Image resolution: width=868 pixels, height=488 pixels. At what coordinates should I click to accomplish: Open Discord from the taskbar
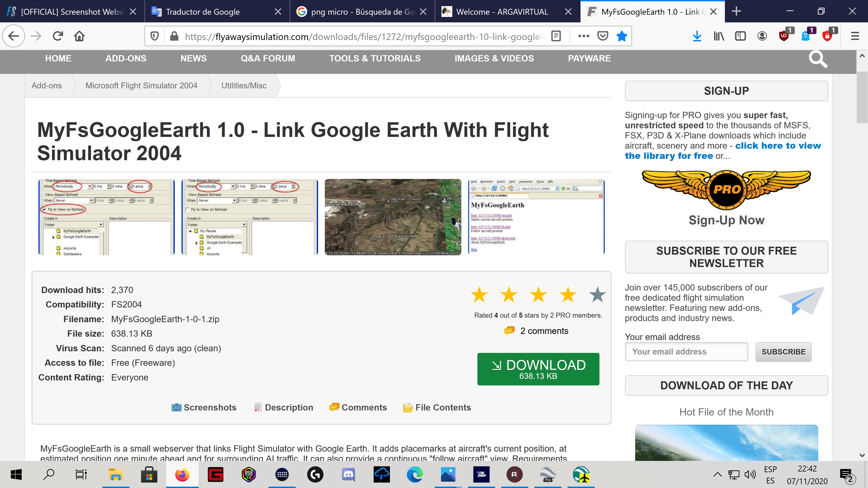click(x=348, y=474)
